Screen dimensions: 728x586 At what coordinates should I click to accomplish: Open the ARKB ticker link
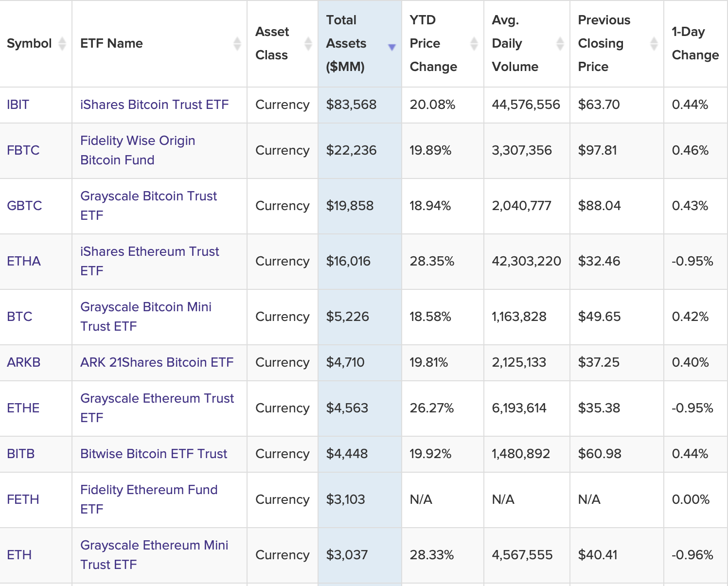click(24, 362)
